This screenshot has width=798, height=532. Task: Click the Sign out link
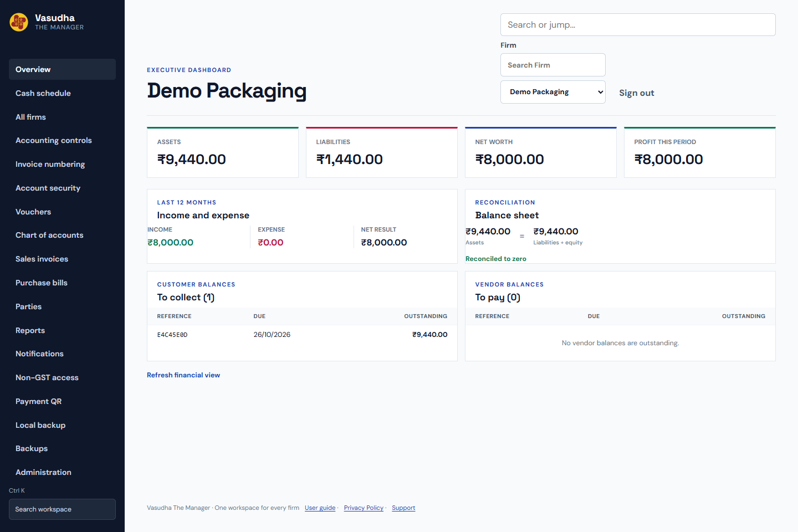click(637, 93)
